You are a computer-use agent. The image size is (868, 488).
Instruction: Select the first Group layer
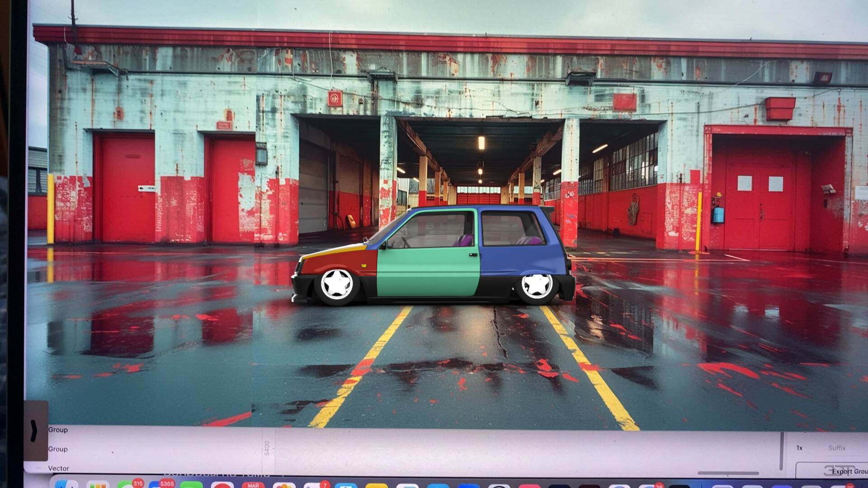coord(58,430)
